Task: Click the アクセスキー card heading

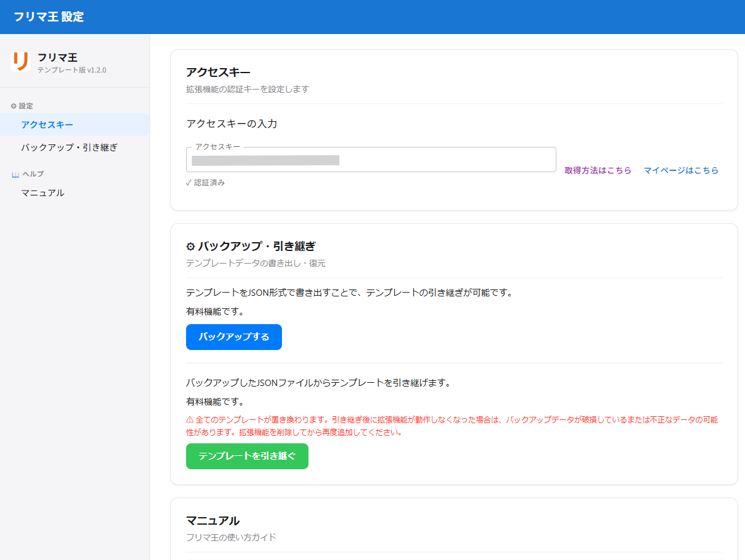Action: click(x=218, y=73)
